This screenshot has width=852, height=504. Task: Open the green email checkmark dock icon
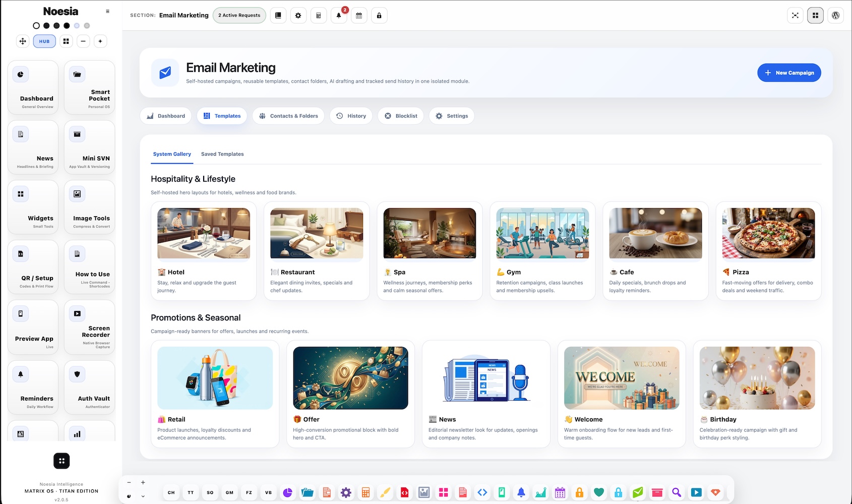coord(638,492)
